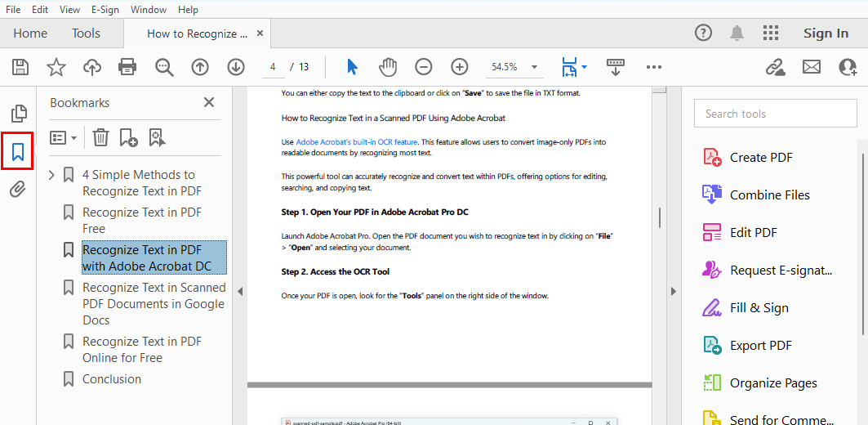Open more tools ellipsis in toolbar

[x=654, y=67]
